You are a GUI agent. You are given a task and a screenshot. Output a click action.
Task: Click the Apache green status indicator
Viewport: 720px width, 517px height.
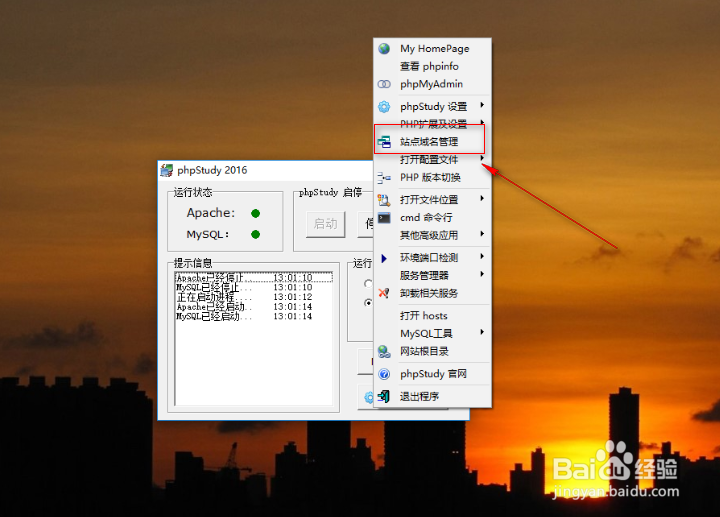[x=256, y=214]
